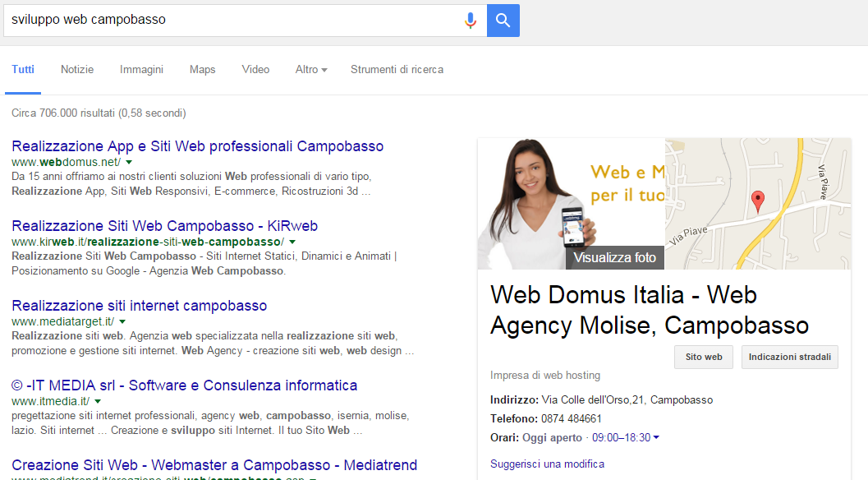Screen dimensions: 868x480
Task: Click the Circa 706.000 risultati text
Action: pyautogui.click(x=99, y=113)
